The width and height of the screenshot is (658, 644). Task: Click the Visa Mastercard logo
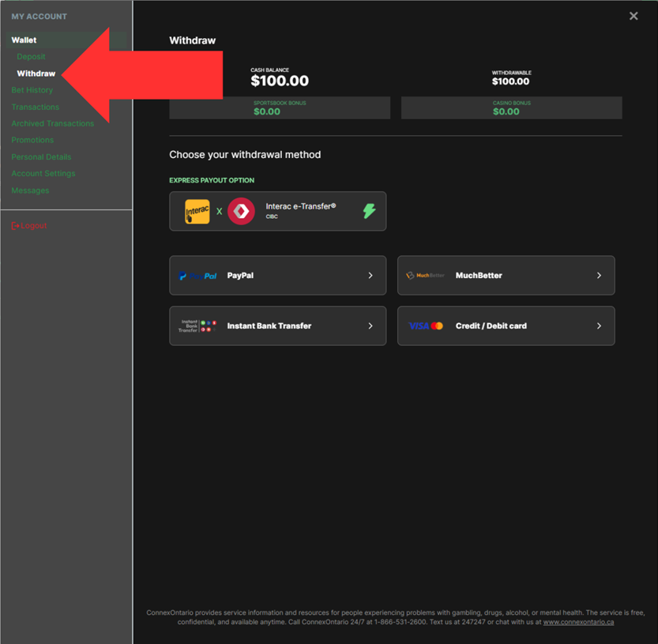426,326
